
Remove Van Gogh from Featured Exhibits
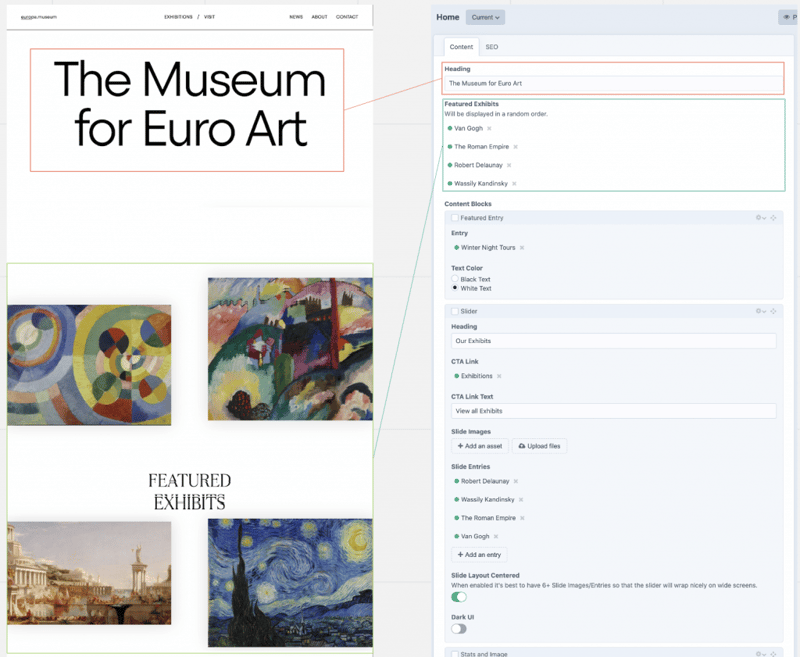point(489,129)
